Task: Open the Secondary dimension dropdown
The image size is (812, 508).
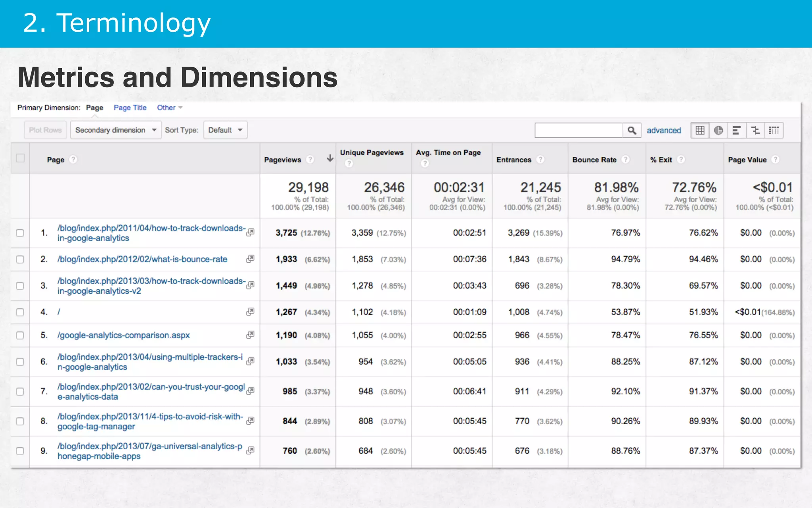Action: pyautogui.click(x=115, y=130)
